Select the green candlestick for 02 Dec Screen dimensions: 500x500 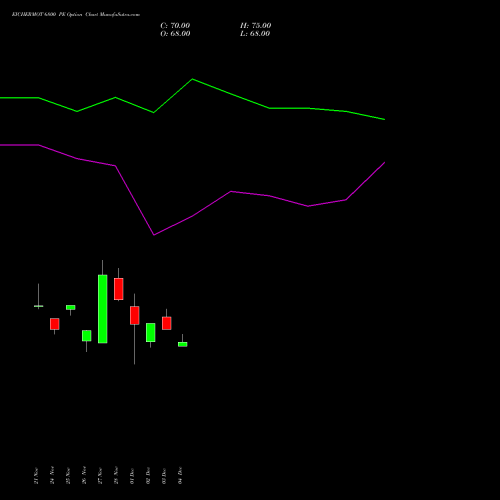tap(151, 332)
